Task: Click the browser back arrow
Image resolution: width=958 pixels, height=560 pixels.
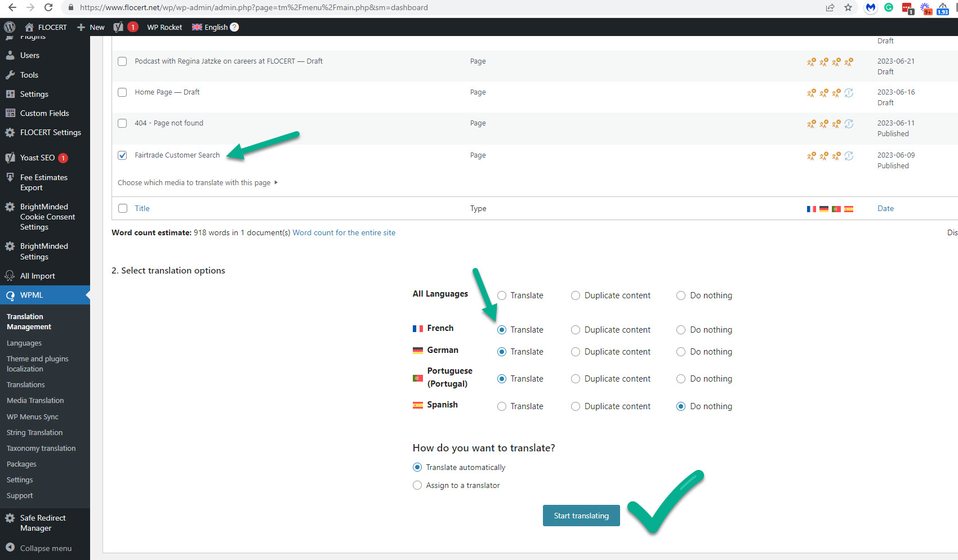Action: tap(12, 7)
